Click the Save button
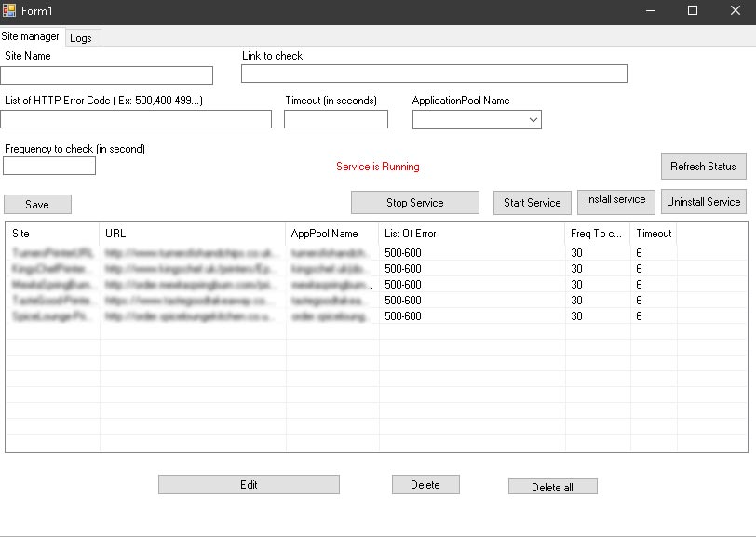 coord(37,205)
